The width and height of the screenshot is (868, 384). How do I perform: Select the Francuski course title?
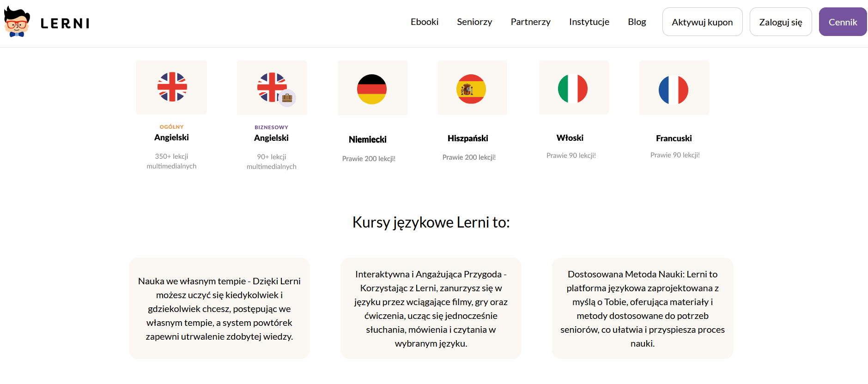tap(674, 138)
